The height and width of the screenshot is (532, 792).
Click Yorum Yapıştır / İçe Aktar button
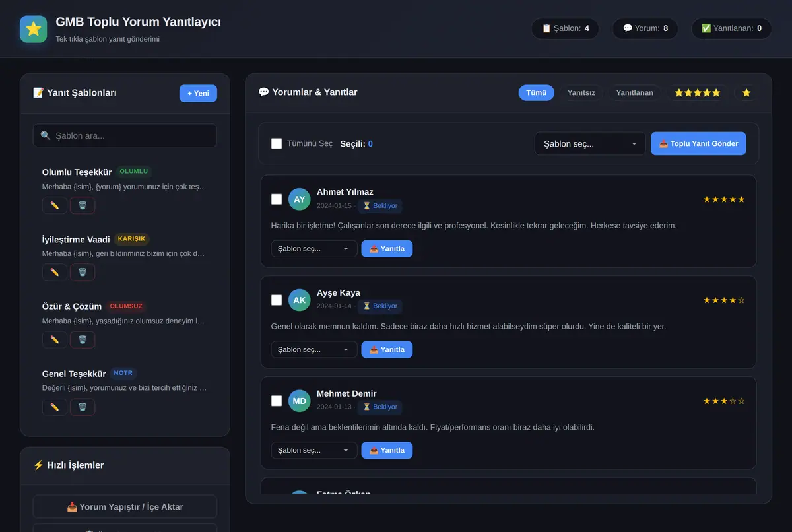125,507
